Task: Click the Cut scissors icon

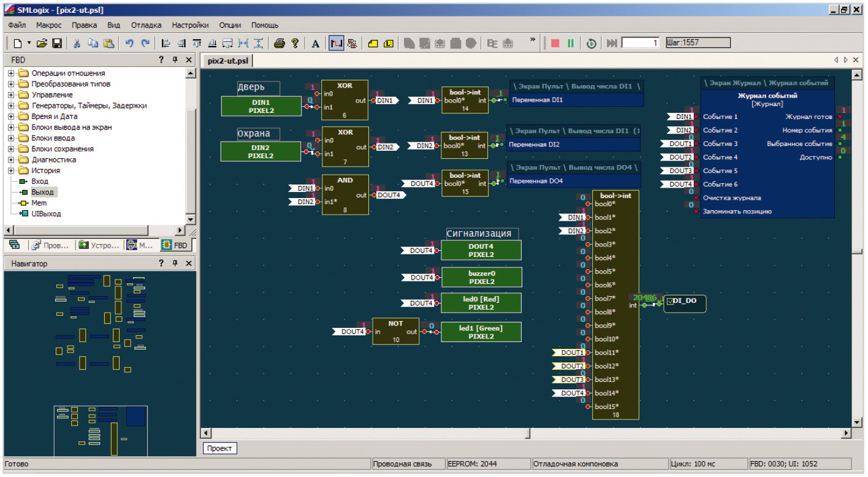Action: [x=77, y=44]
